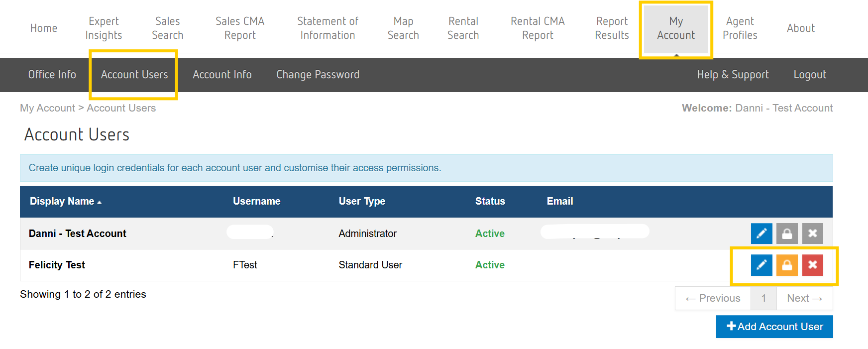Lock Felicity Test using orange padlock
Image resolution: width=868 pixels, height=349 pixels.
click(x=787, y=265)
